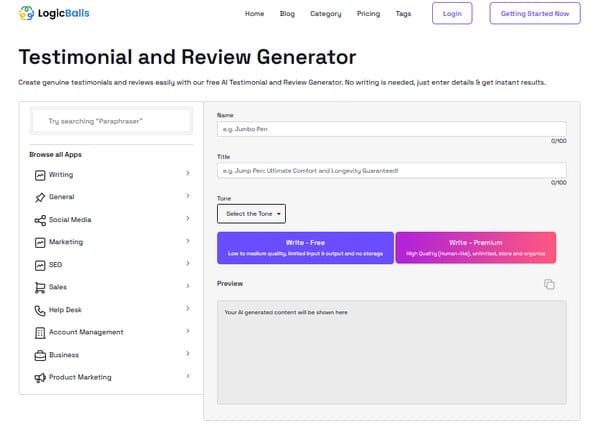Viewport: 600px width, 428px height.
Task: Expand the Social Media chevron
Action: pos(188,218)
